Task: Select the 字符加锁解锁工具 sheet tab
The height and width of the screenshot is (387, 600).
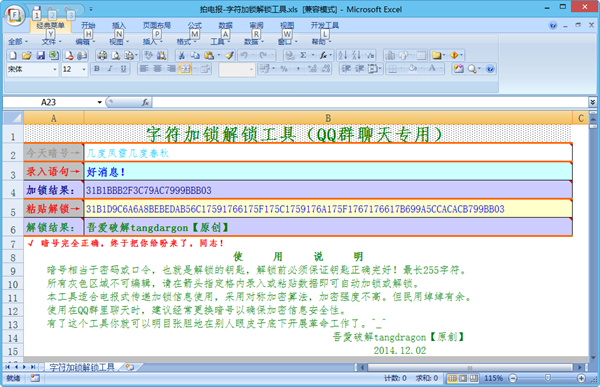Action: coord(82,367)
